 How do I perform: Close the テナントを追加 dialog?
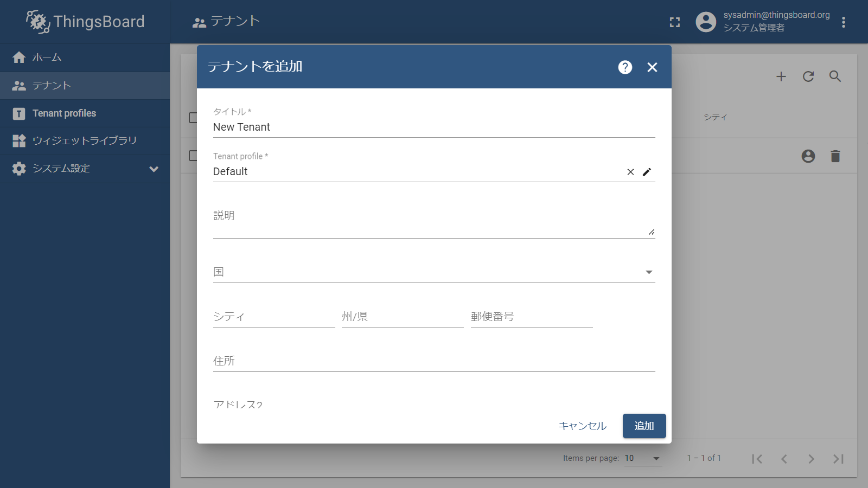[652, 67]
